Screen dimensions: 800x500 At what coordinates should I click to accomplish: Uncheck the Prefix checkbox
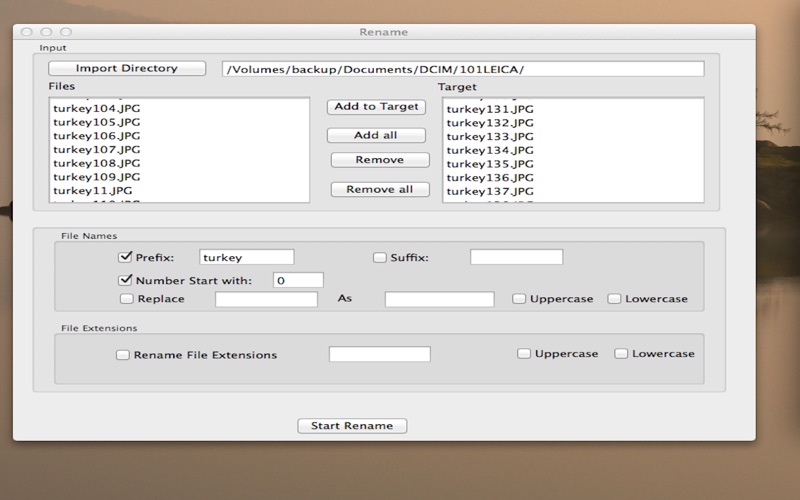tap(125, 257)
